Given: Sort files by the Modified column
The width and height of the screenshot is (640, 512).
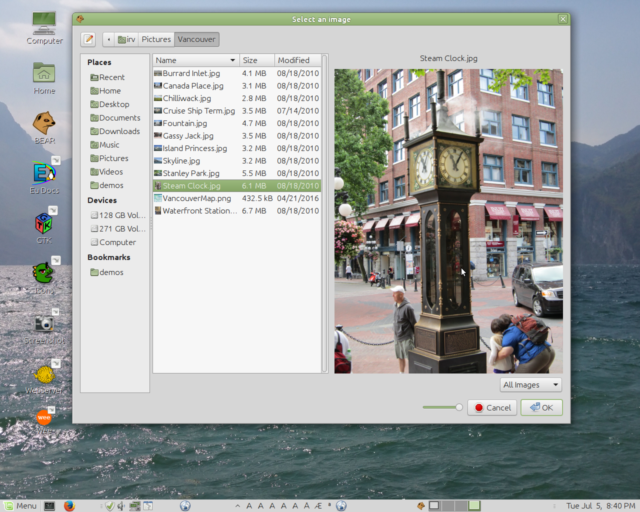Looking at the screenshot, I should [298, 60].
